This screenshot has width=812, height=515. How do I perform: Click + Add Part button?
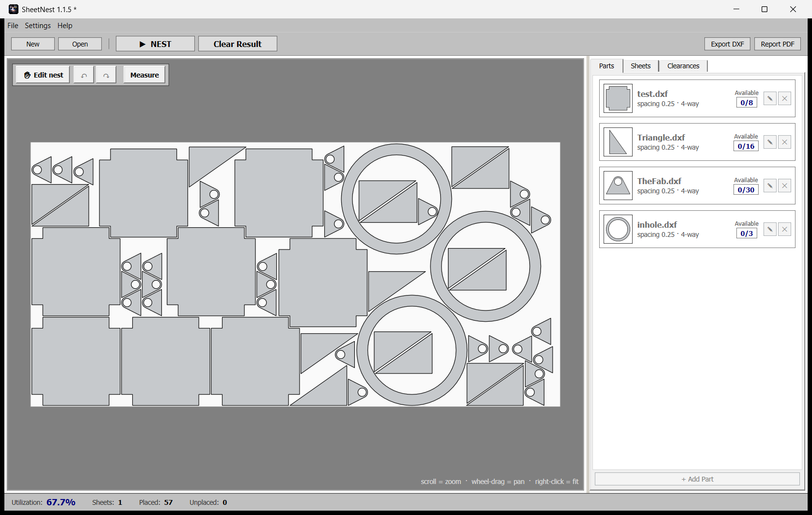pos(697,479)
